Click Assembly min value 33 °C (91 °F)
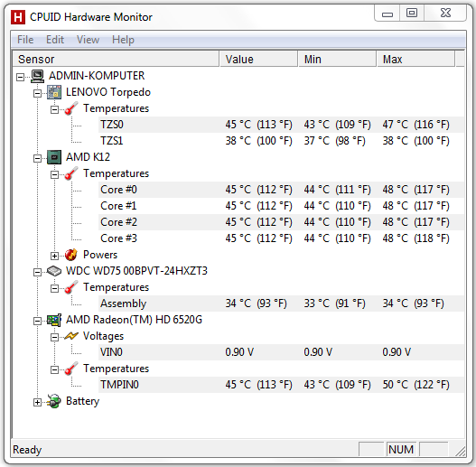The width and height of the screenshot is (476, 467). tap(334, 304)
